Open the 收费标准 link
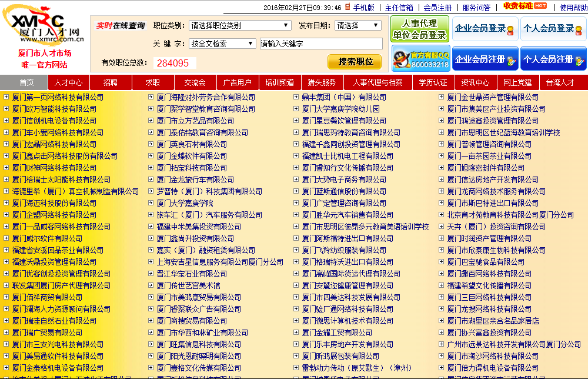The height and width of the screenshot is (379, 588). (518, 6)
